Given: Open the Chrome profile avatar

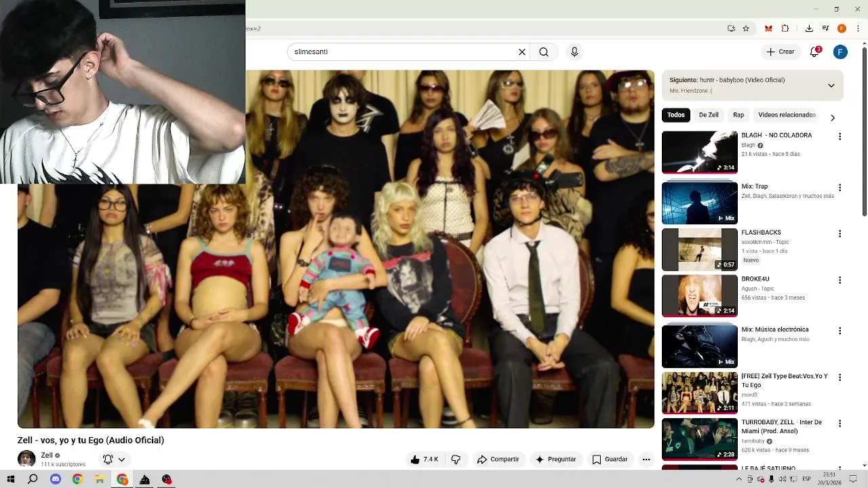Looking at the screenshot, I should pos(842,28).
